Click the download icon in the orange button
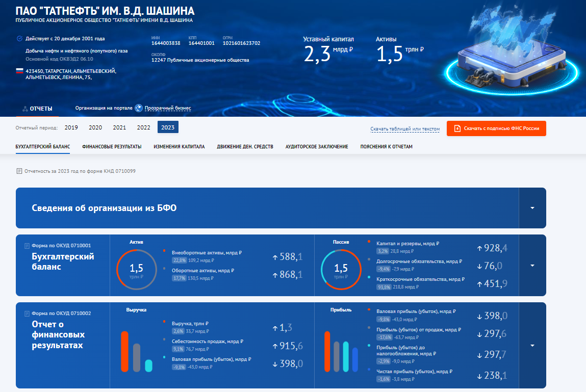The image size is (586, 392). (457, 128)
